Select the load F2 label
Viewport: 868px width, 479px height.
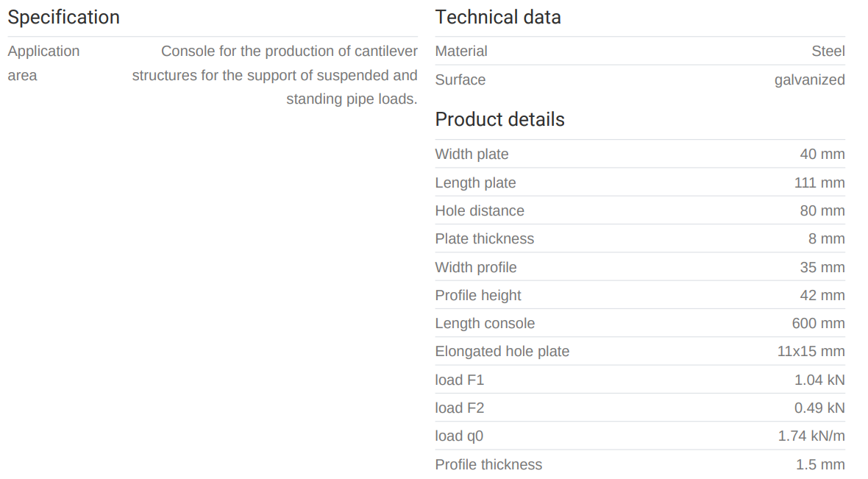click(460, 408)
